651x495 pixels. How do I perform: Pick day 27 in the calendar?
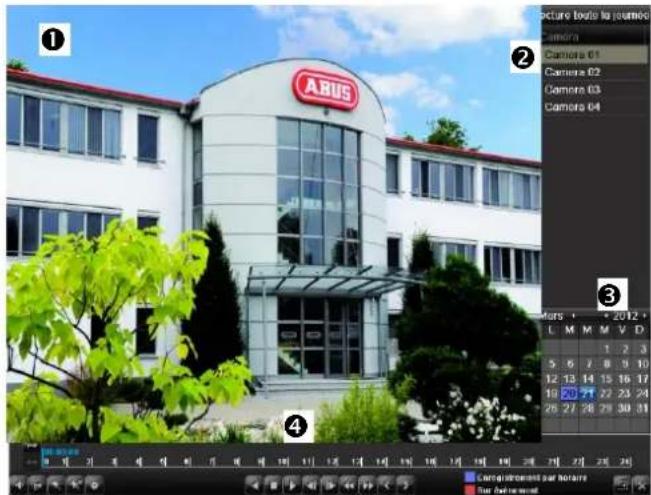click(x=569, y=409)
